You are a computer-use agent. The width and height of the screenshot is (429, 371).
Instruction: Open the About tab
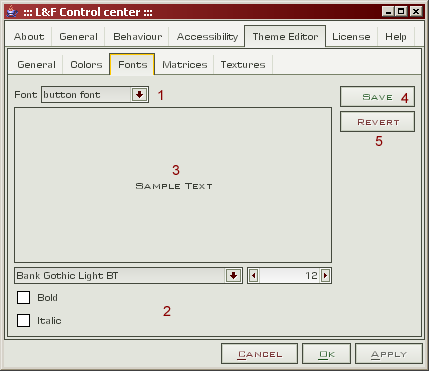[x=29, y=36]
